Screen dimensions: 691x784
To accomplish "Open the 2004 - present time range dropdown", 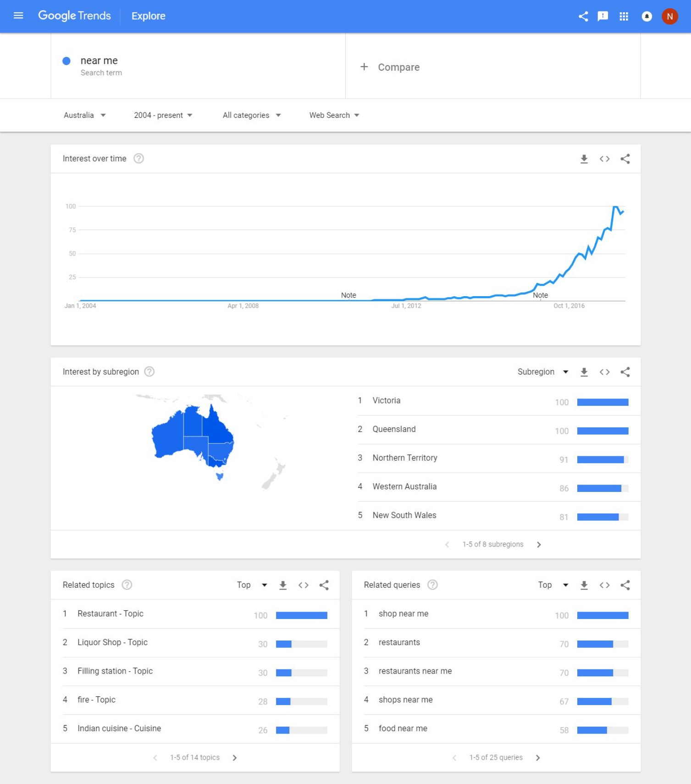I will tap(163, 116).
